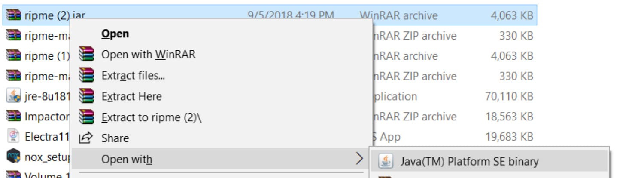
Task: Click the 70,110 KB size value
Action: [509, 96]
